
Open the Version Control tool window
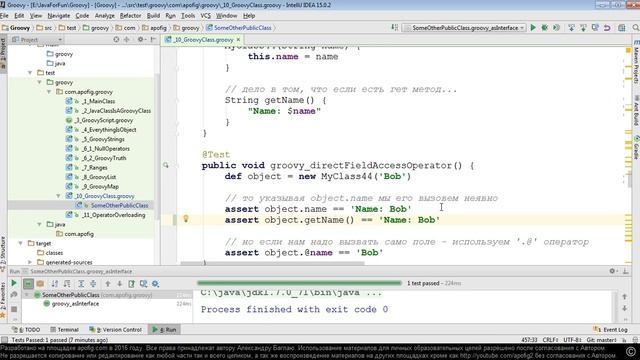pyautogui.click(x=116, y=329)
